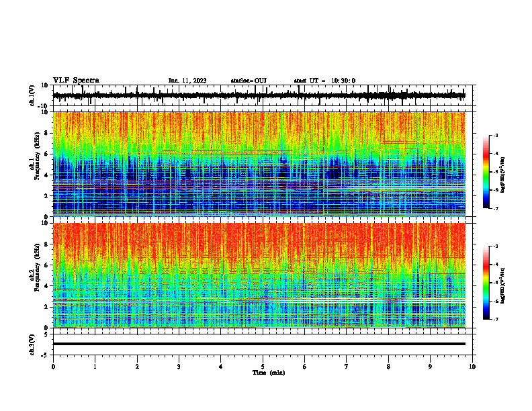
Task: Click time axis tick label "8"
Action: pos(388,367)
